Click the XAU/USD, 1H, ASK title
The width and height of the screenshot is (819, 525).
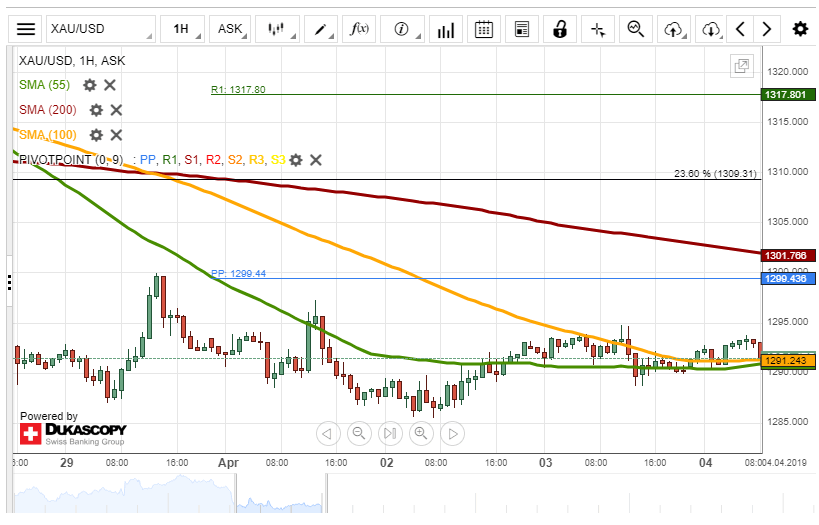click(x=72, y=61)
